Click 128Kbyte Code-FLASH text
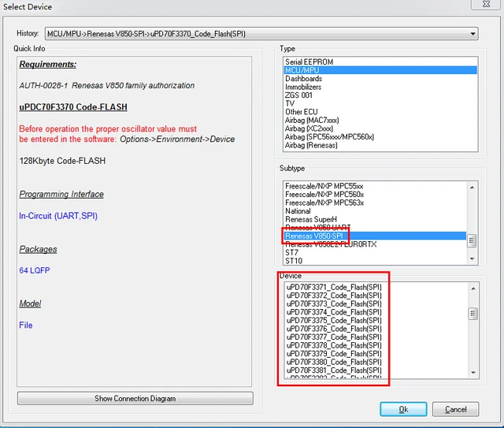 point(62,161)
